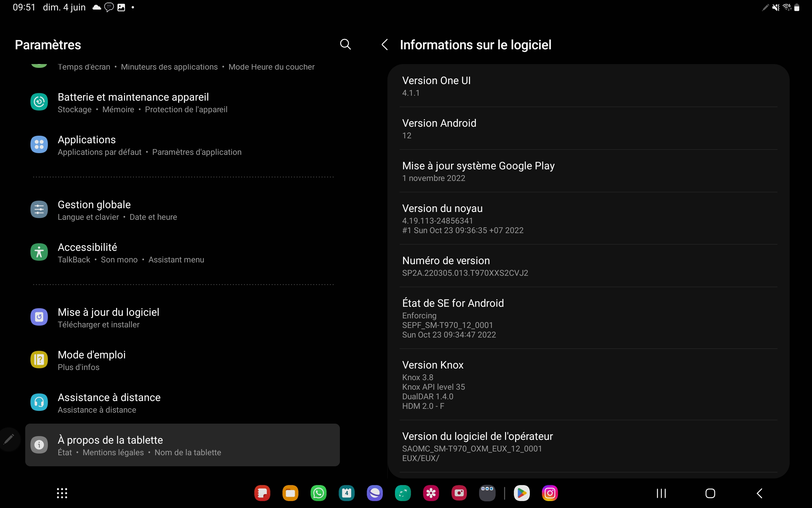
Task: Open Mise à jour du logiciel
Action: [x=182, y=317]
